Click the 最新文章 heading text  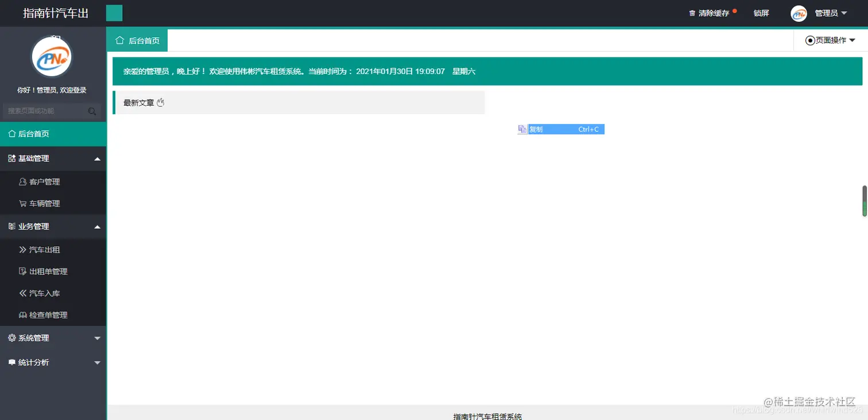tap(139, 103)
